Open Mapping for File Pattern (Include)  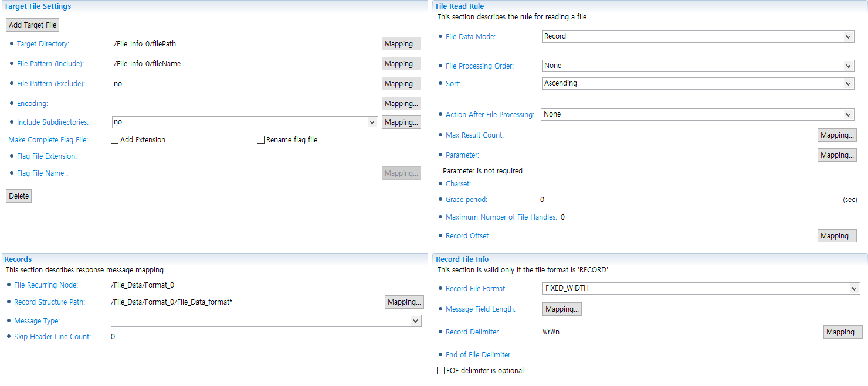tap(401, 64)
